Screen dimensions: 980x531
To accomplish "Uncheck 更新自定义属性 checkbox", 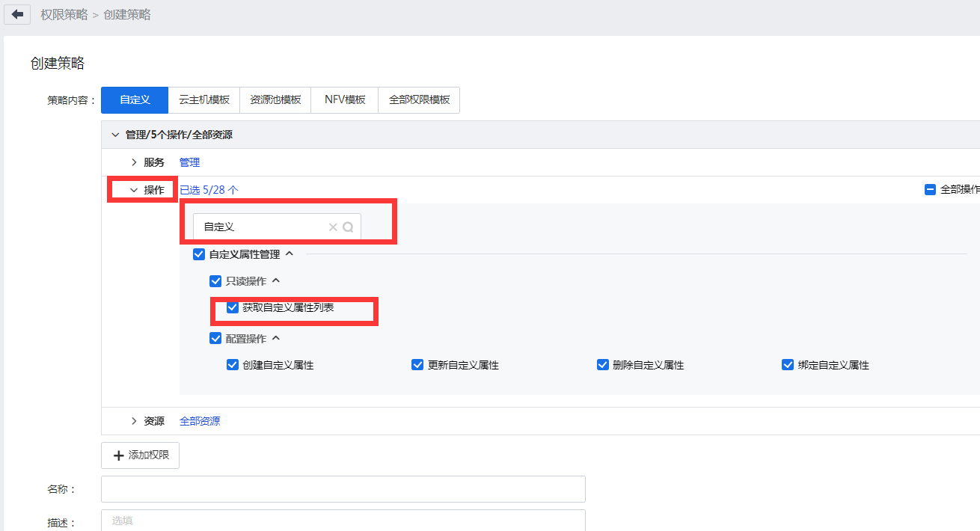I will [417, 365].
